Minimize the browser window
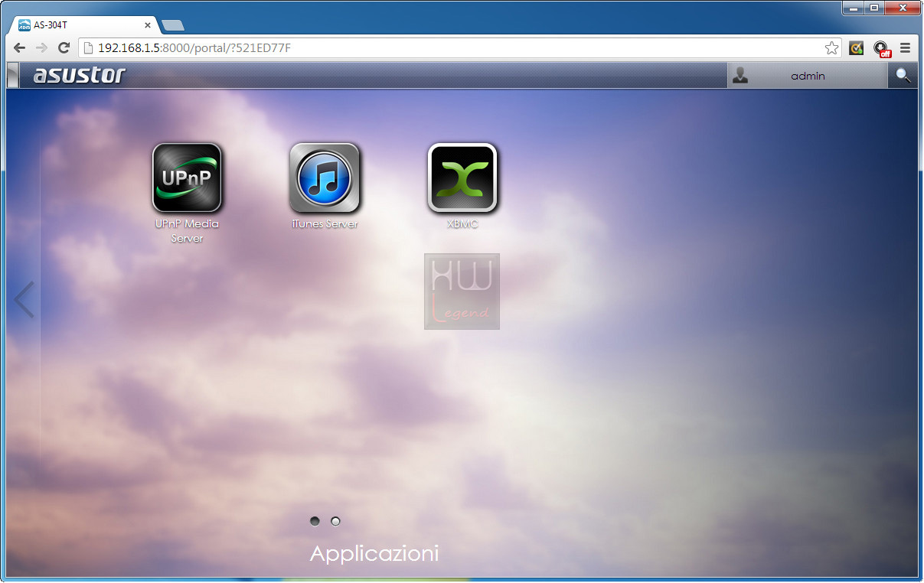 853,8
